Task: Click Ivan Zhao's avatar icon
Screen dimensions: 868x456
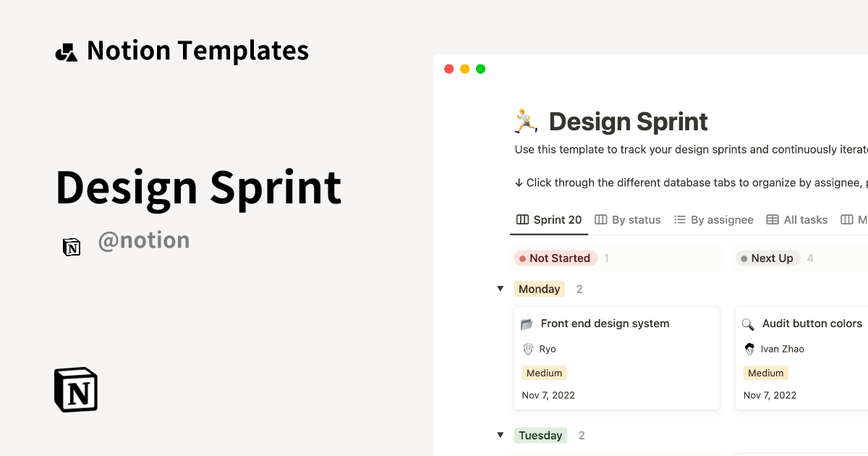Action: pos(749,349)
